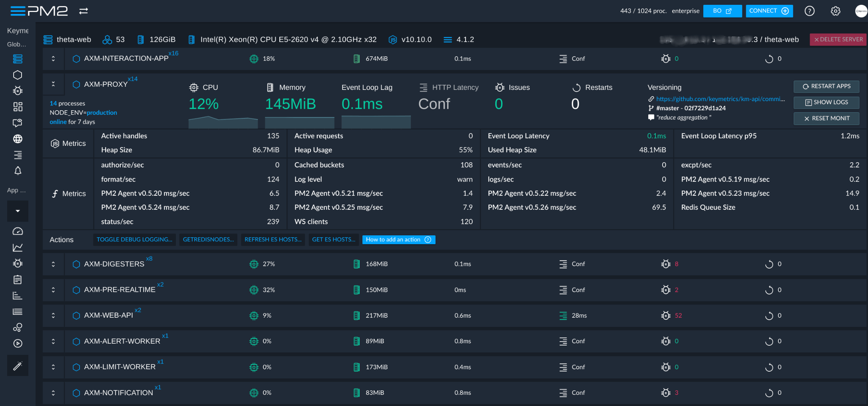Open the dashboard grid icon in sidebar
This screenshot has width=868, height=406.
[18, 107]
